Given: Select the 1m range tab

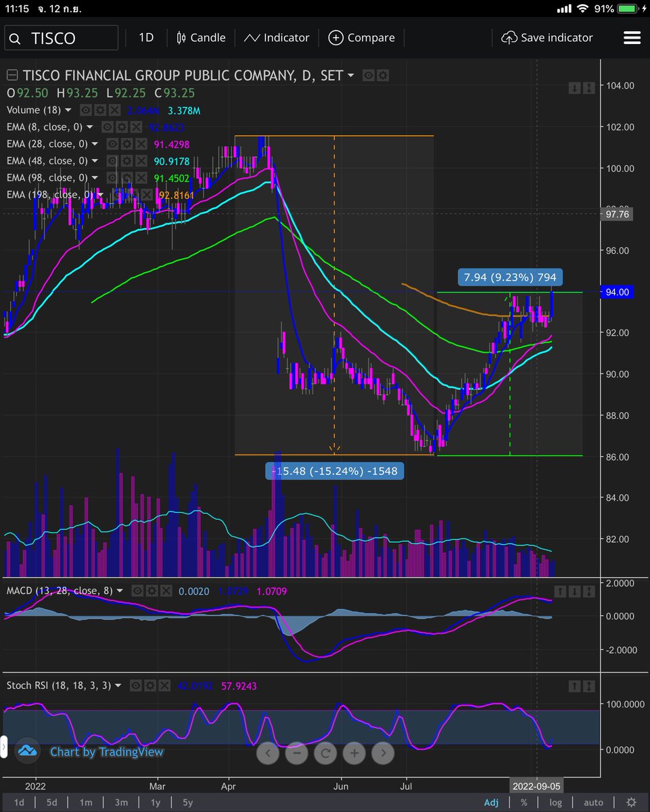Looking at the screenshot, I should (86, 803).
